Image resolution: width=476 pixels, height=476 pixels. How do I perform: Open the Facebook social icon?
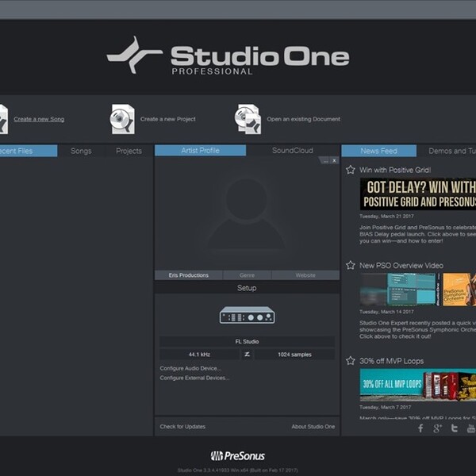[420, 428]
